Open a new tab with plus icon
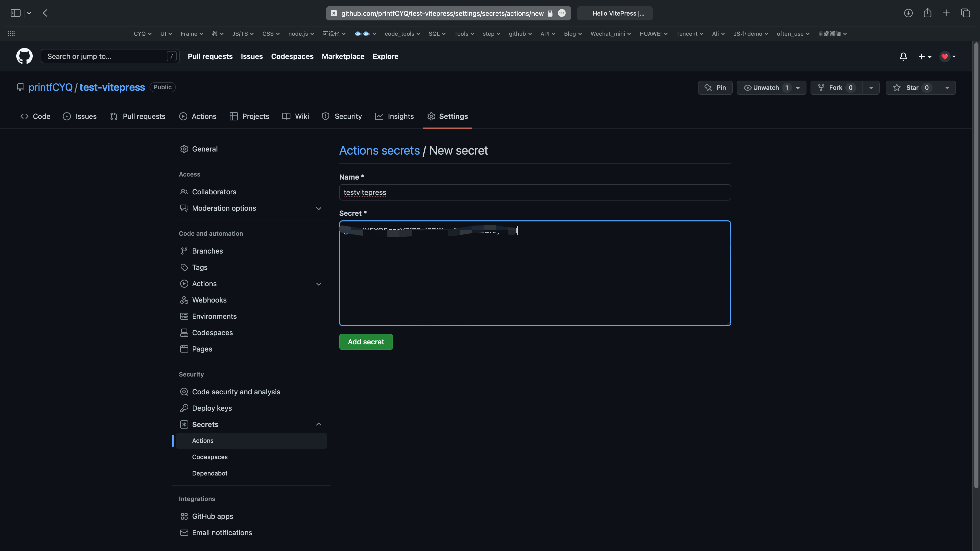The image size is (980, 551). [946, 13]
